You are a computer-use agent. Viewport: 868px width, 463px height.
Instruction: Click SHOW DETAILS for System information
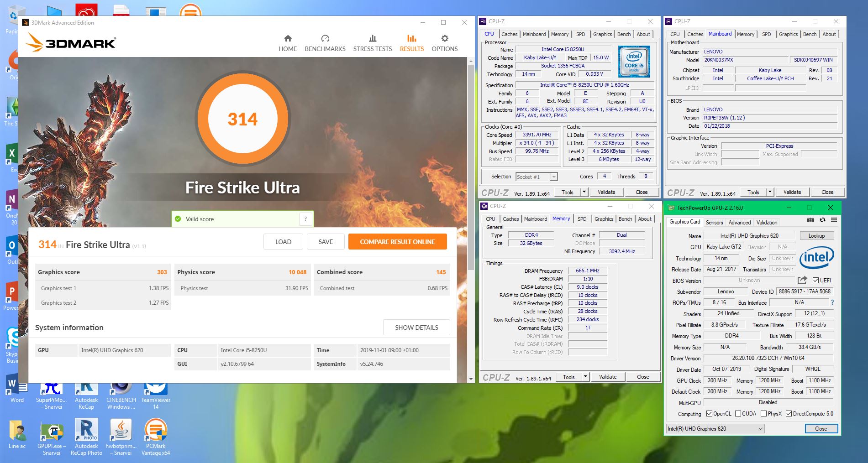[416, 328]
